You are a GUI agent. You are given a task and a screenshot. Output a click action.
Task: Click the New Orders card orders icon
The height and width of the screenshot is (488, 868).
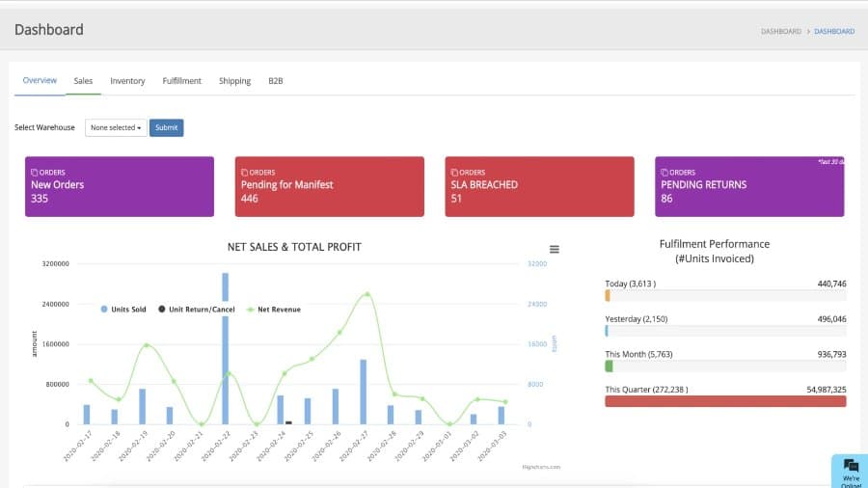tap(35, 173)
